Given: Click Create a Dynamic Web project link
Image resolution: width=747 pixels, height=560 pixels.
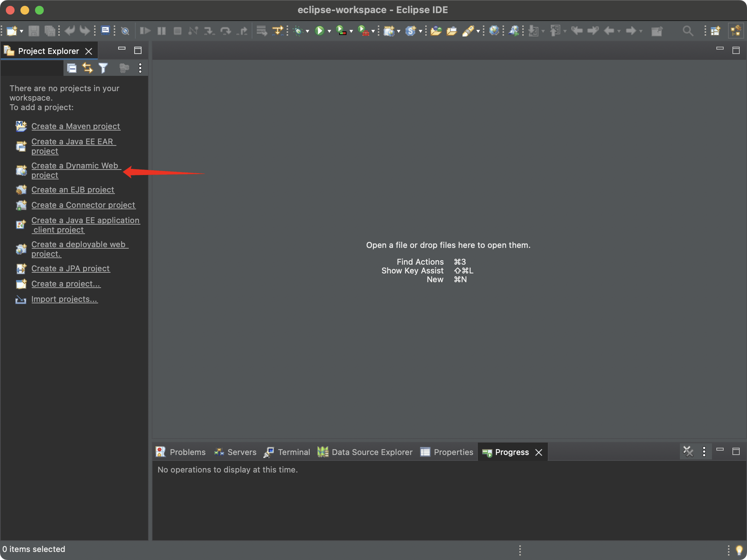Looking at the screenshot, I should pyautogui.click(x=76, y=170).
